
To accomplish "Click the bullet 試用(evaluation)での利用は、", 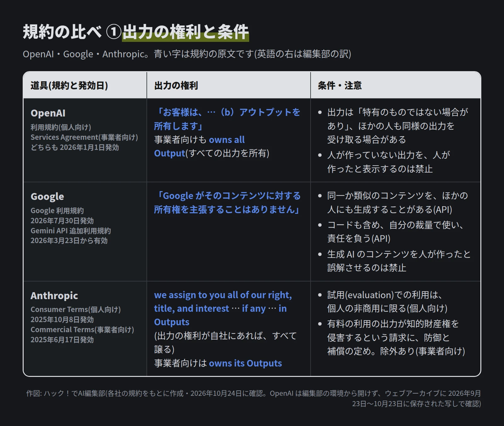I will point(385,295).
